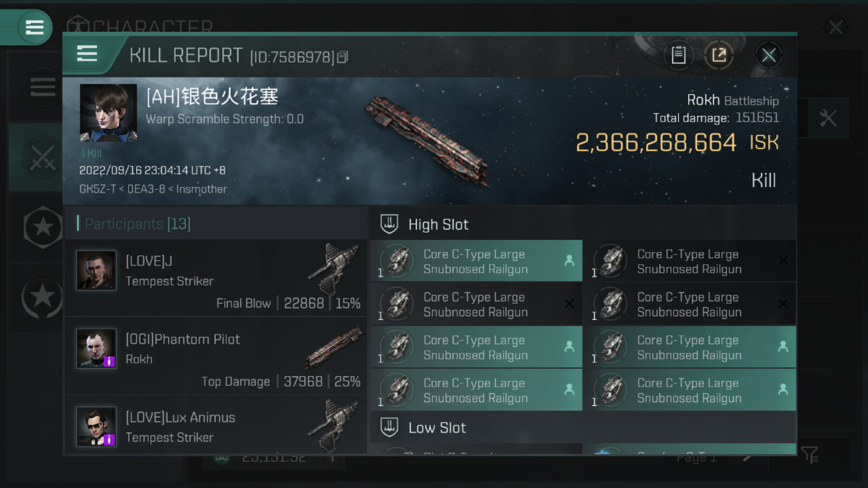Click the clipboard copy report icon

(x=678, y=55)
